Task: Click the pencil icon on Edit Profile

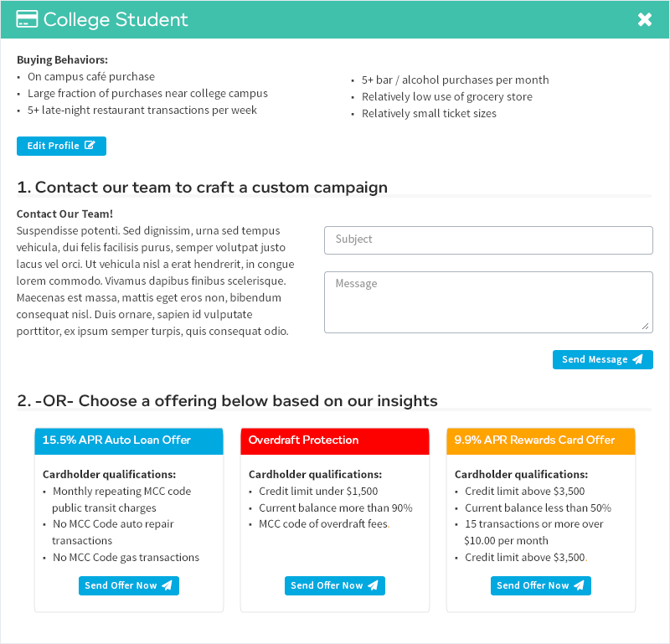Action: point(90,146)
